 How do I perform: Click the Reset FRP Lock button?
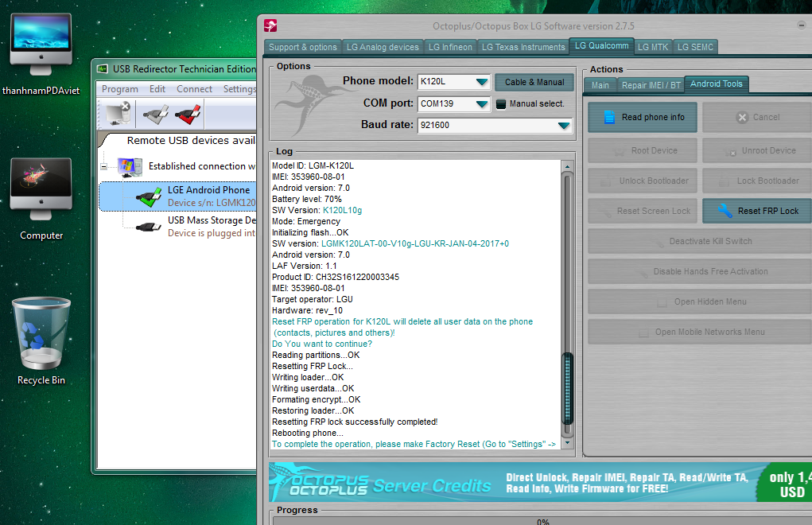click(x=757, y=211)
